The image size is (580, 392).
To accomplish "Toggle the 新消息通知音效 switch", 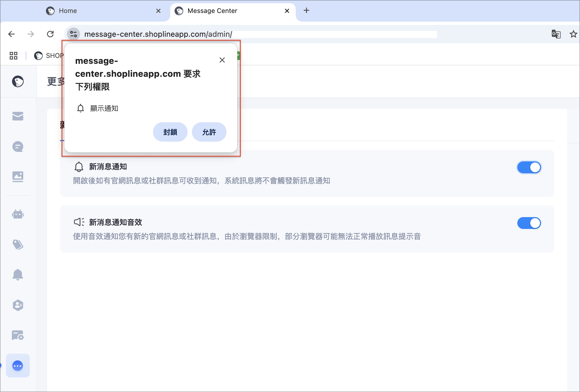I will tap(529, 223).
